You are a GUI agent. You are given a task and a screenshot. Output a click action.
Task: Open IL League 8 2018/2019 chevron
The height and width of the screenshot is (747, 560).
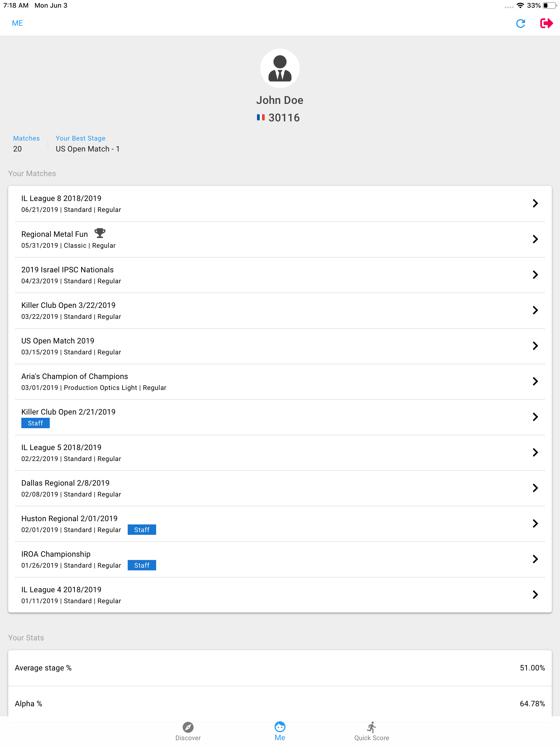click(535, 203)
